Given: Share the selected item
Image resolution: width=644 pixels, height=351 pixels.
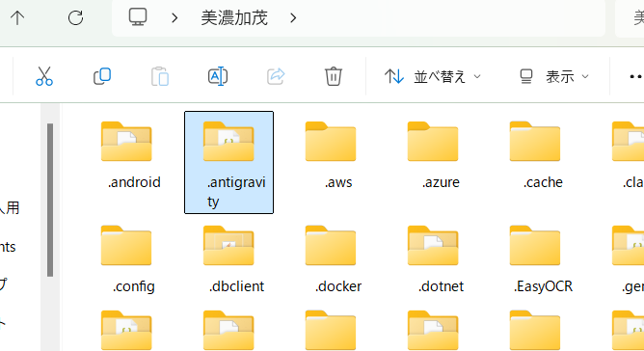Looking at the screenshot, I should [276, 76].
